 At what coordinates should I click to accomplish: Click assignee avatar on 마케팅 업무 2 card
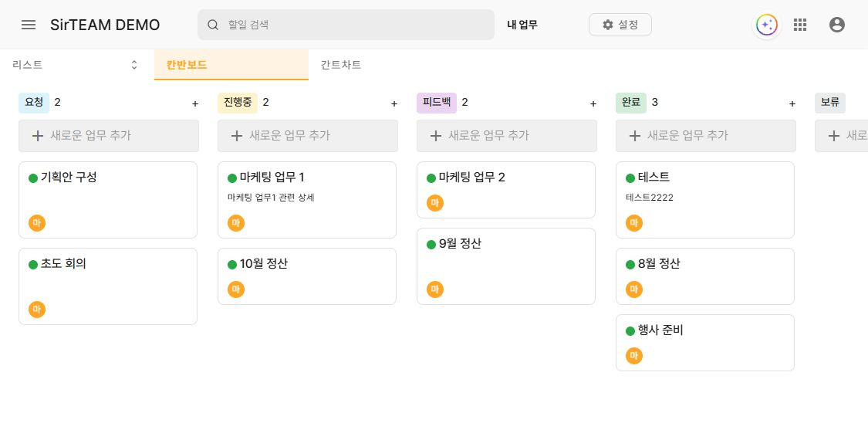tap(435, 203)
